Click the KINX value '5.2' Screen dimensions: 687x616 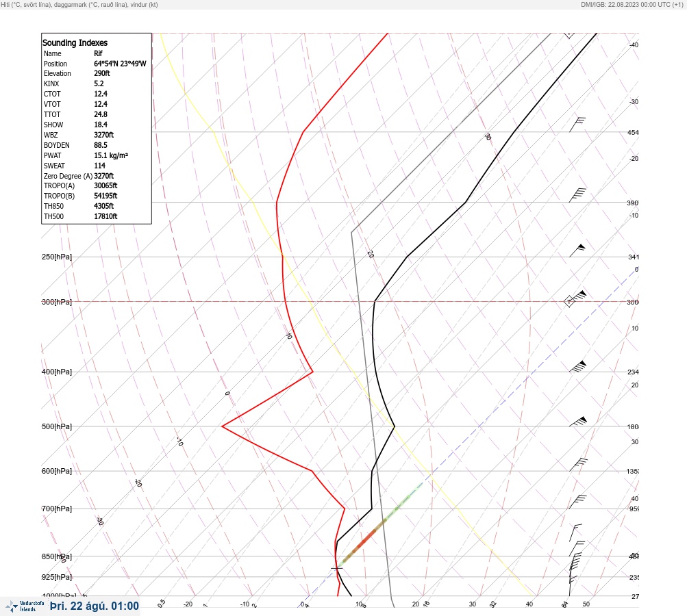[x=99, y=84]
